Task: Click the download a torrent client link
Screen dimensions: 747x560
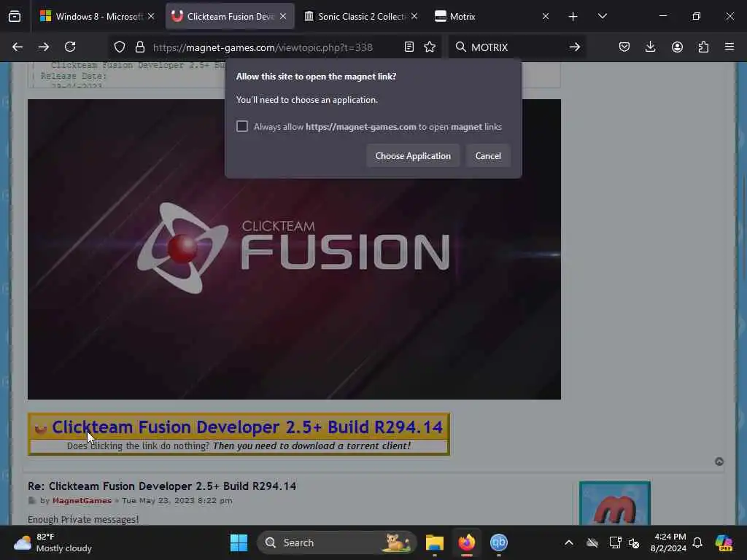Action: [x=311, y=446]
